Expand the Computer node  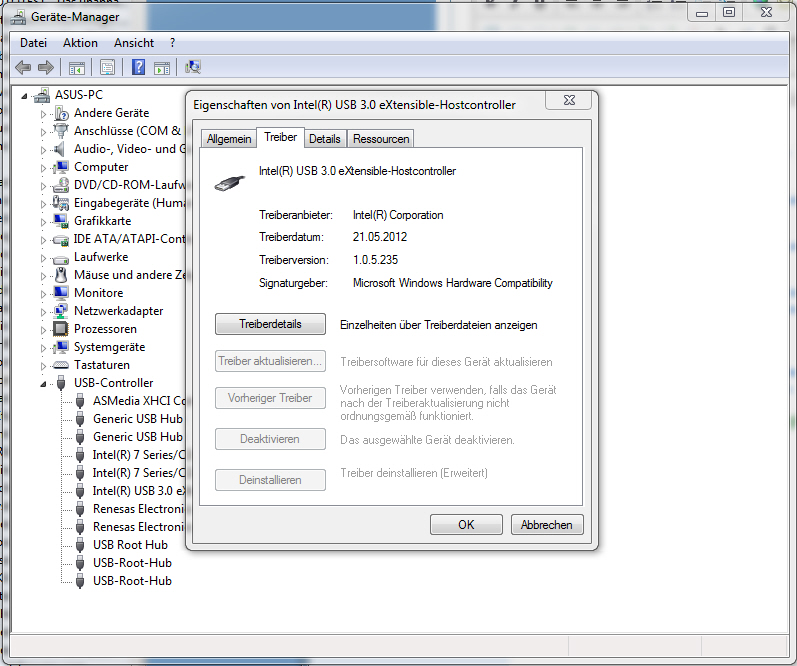click(x=43, y=168)
